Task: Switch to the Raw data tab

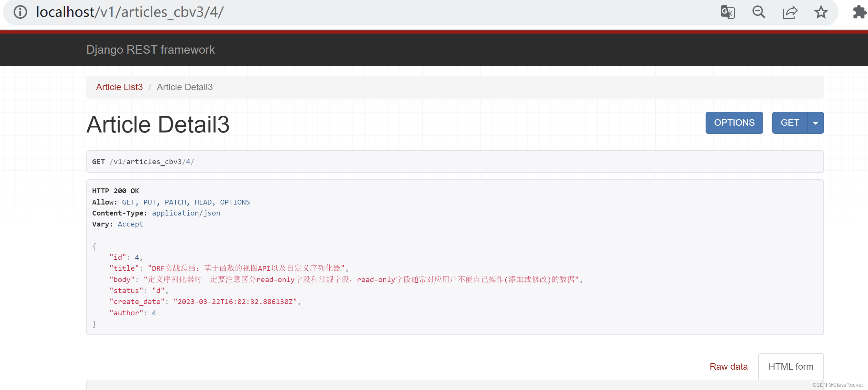Action: tap(729, 366)
